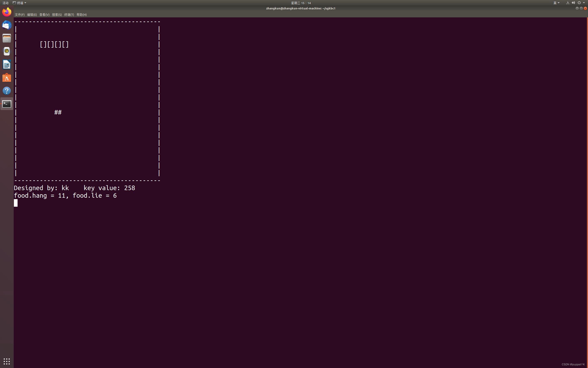Show all applications grid button
The image size is (588, 368).
[x=7, y=361]
